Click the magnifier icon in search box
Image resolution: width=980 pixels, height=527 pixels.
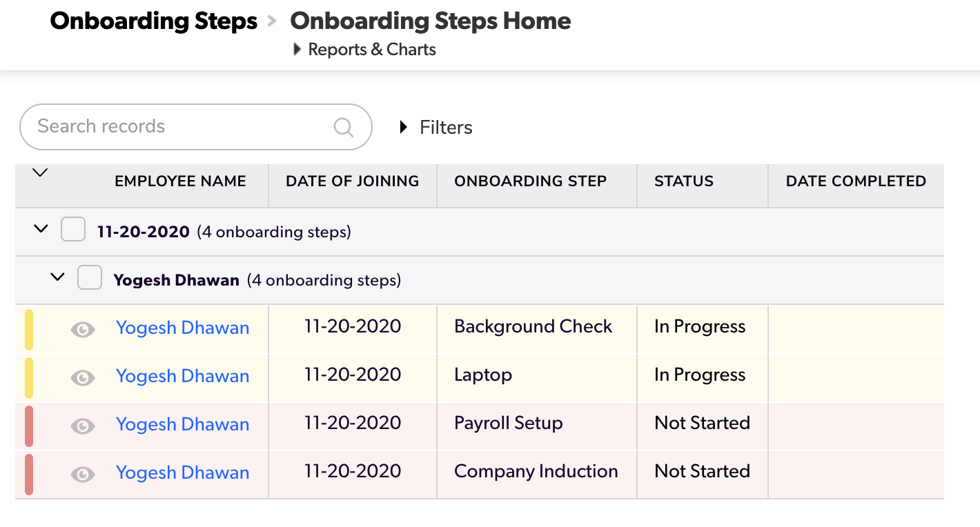[343, 127]
